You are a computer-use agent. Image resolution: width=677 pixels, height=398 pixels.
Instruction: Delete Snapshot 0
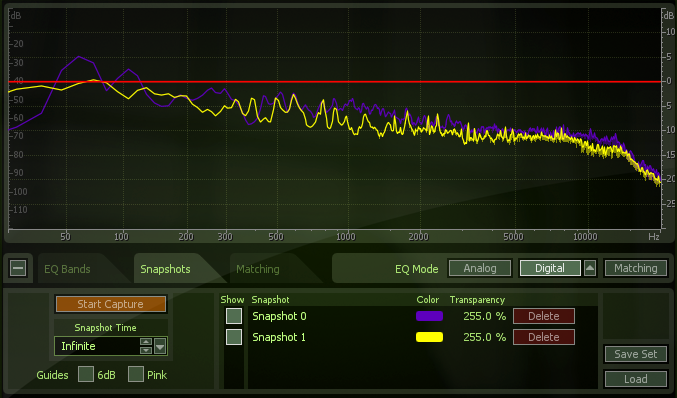coord(544,316)
